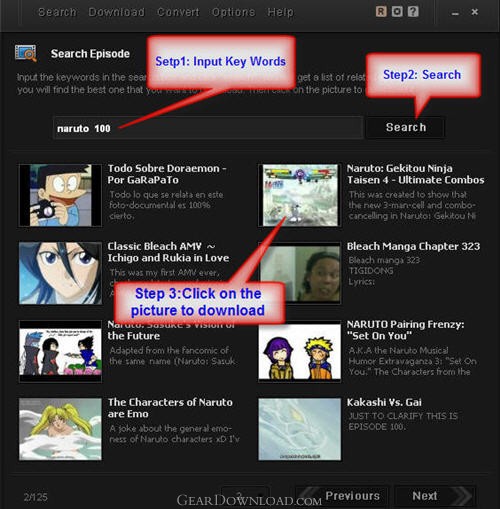Click the Search Episode magnifier icon
This screenshot has height=509, width=500.
pos(26,53)
